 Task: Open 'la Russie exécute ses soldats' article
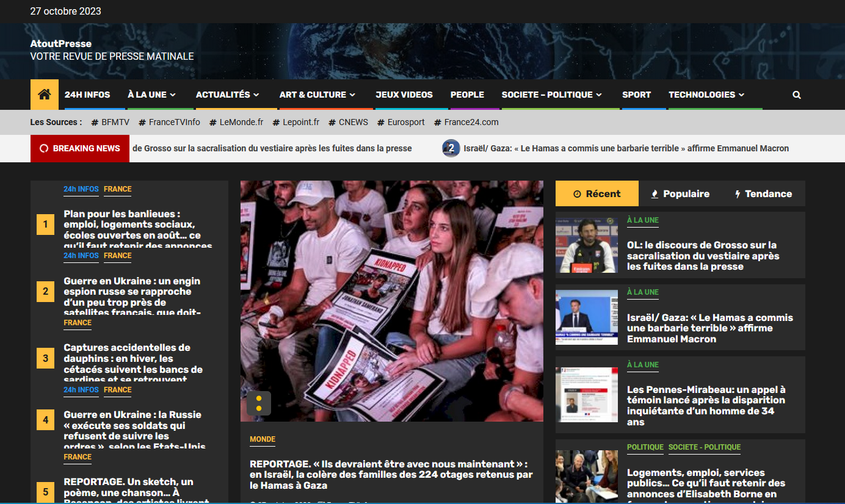(134, 431)
